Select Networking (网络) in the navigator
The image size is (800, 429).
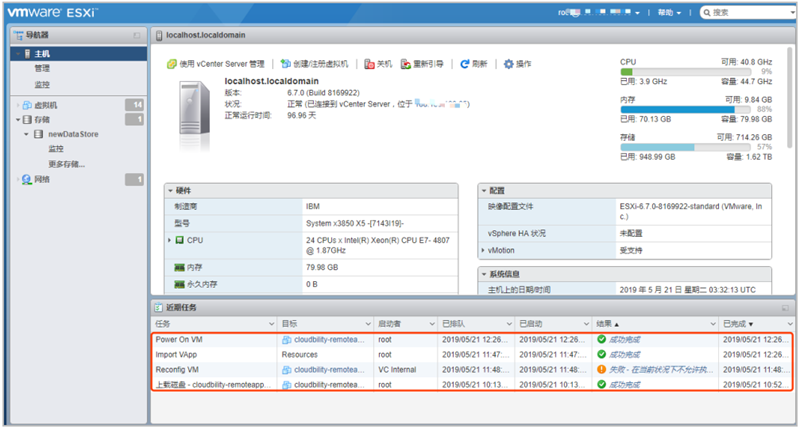click(x=42, y=179)
